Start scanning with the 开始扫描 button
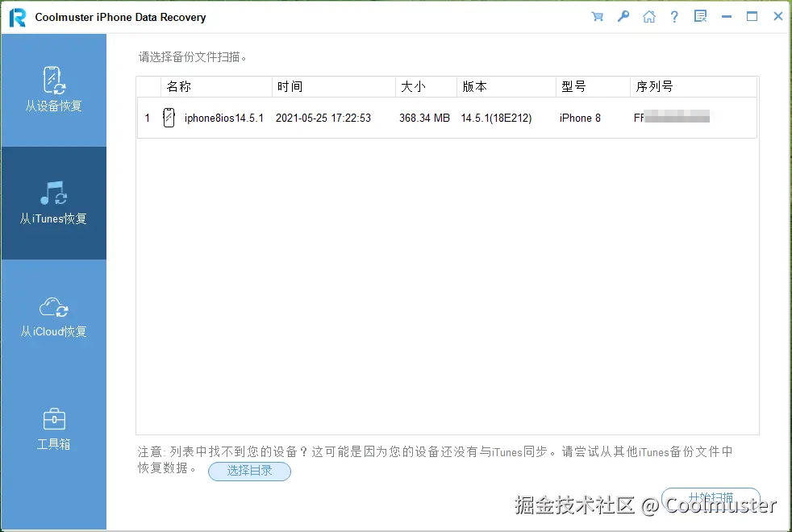The height and width of the screenshot is (532, 792). tap(711, 498)
